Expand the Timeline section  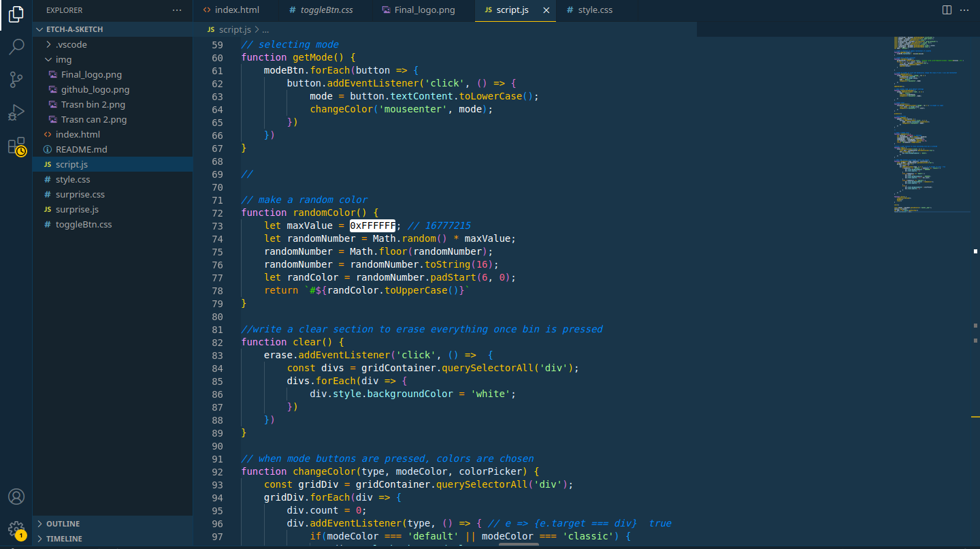click(113, 539)
